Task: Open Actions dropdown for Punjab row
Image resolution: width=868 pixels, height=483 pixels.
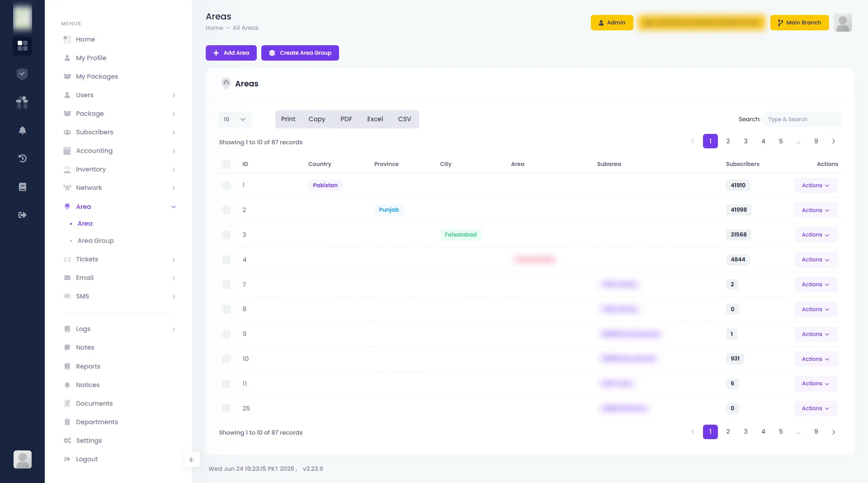Action: pos(816,210)
